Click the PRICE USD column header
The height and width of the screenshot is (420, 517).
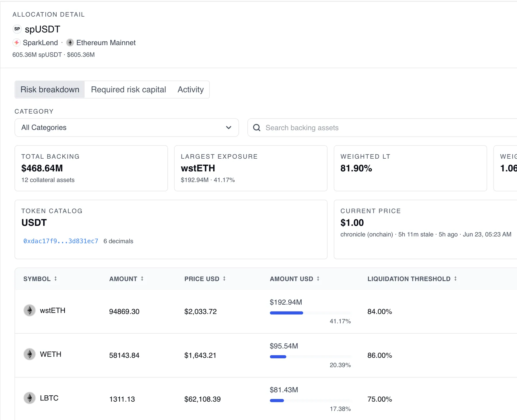(x=202, y=279)
